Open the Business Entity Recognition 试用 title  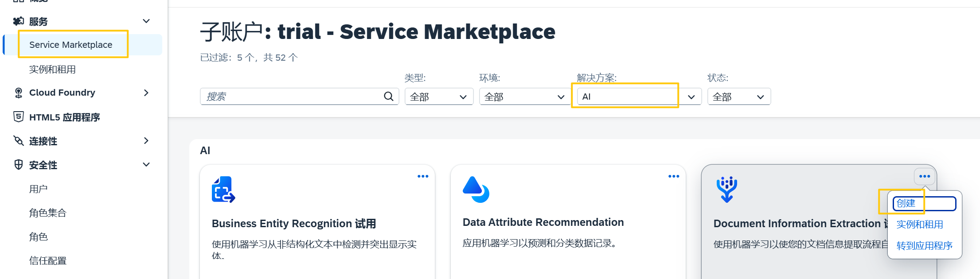pos(294,224)
